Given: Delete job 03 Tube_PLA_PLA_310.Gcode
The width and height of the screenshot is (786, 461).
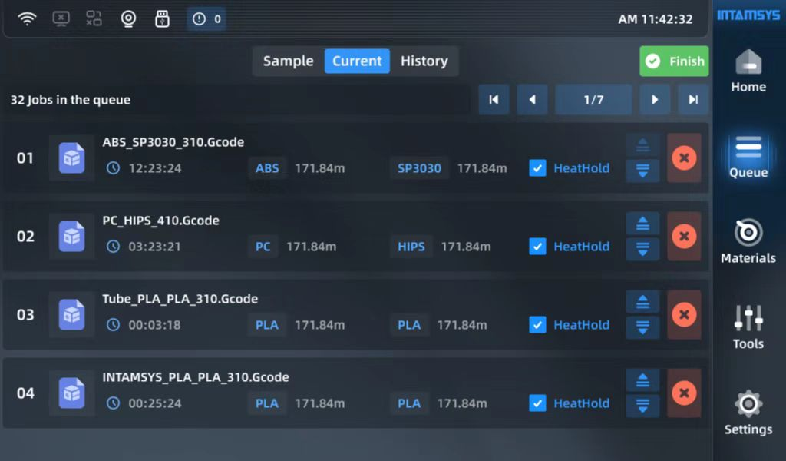Looking at the screenshot, I should point(684,315).
